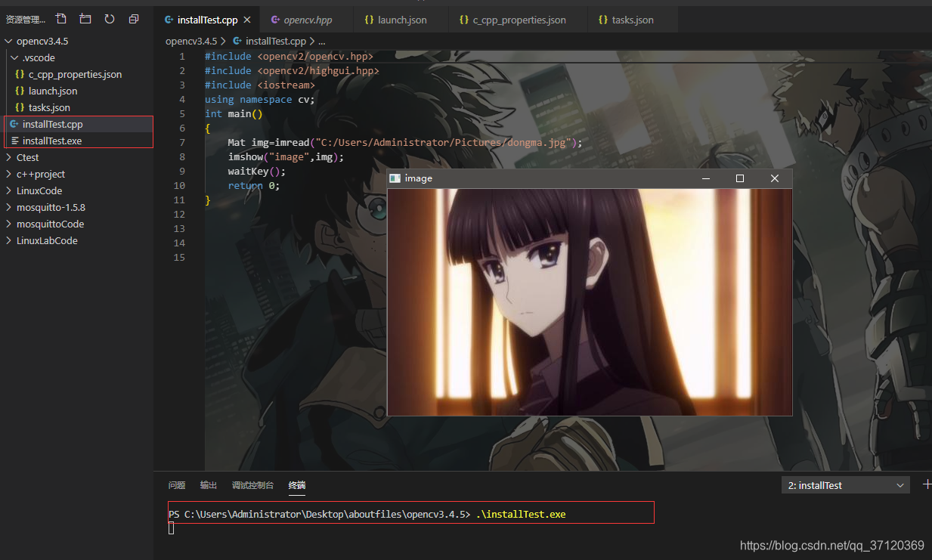Click the image window's title icon
The width and height of the screenshot is (932, 560).
coord(395,178)
